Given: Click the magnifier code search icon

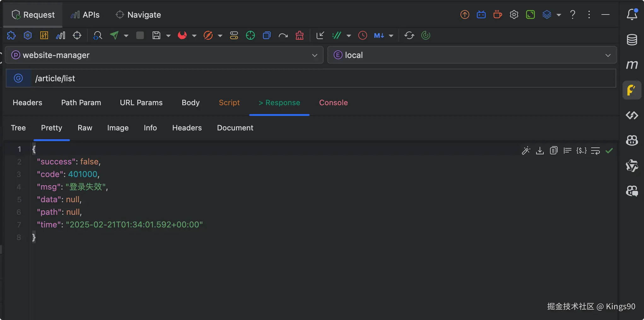Looking at the screenshot, I should coord(98,35).
